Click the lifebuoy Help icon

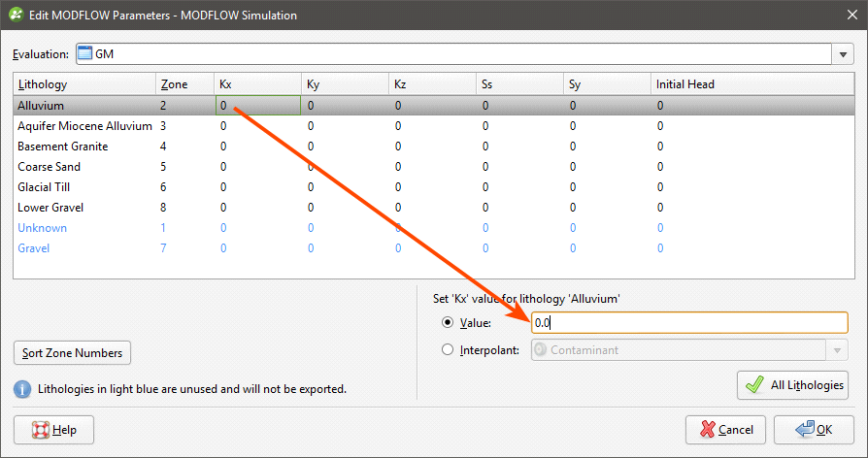[x=41, y=430]
